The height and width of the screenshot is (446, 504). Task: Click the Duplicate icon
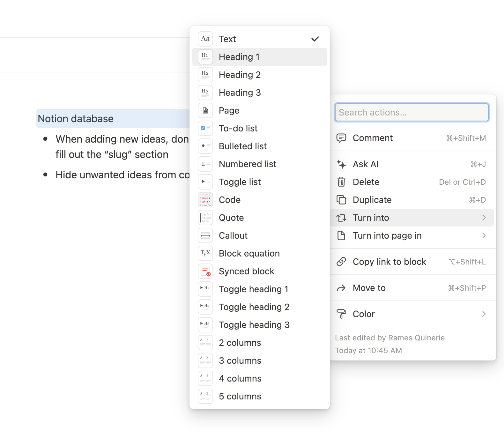tap(341, 200)
